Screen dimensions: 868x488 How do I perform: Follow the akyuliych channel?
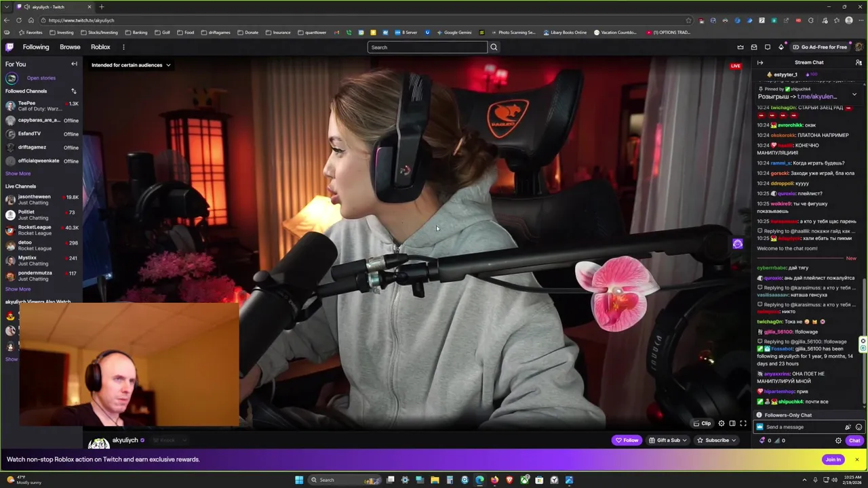(627, 441)
